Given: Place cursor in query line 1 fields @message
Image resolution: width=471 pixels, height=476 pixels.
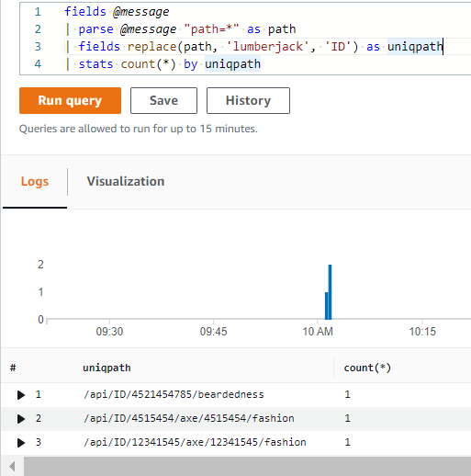Looking at the screenshot, I should tap(117, 12).
